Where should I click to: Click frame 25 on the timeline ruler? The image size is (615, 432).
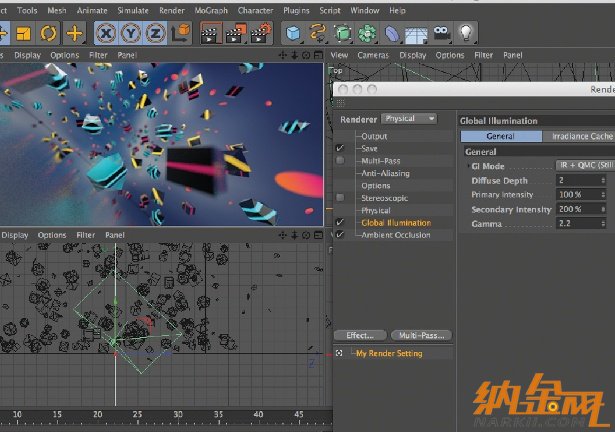pos(137,415)
